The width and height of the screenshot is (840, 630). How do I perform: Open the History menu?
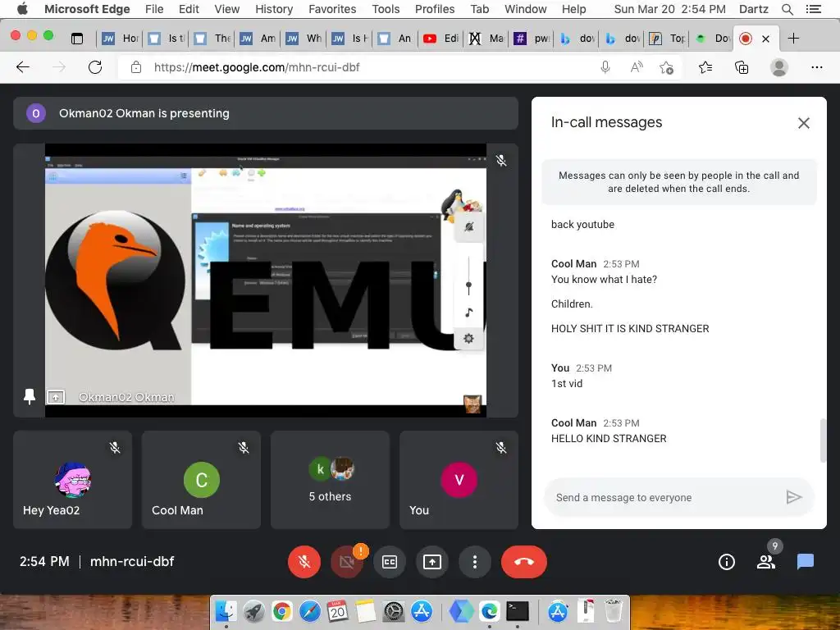[274, 9]
